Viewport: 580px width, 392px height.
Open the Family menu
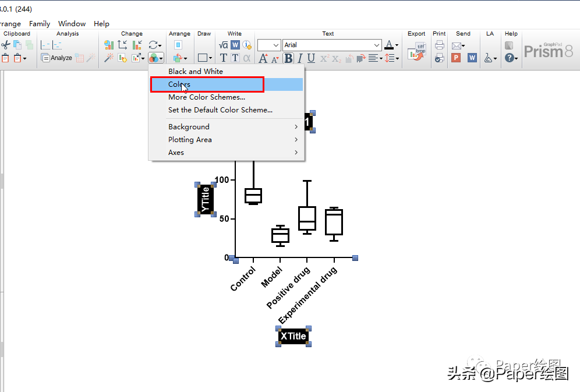40,24
